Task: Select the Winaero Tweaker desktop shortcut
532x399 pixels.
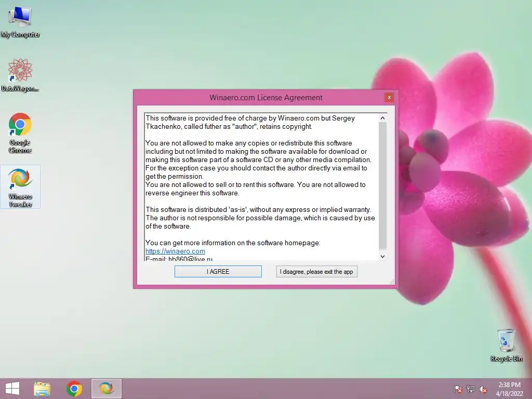Action: tap(20, 187)
